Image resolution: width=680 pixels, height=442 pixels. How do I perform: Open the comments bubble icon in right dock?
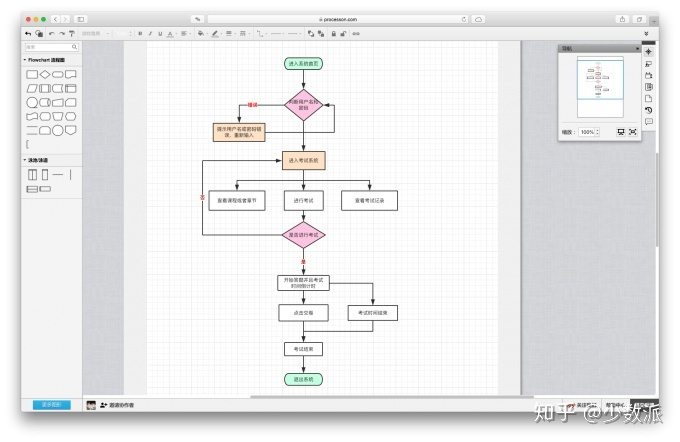[x=648, y=122]
